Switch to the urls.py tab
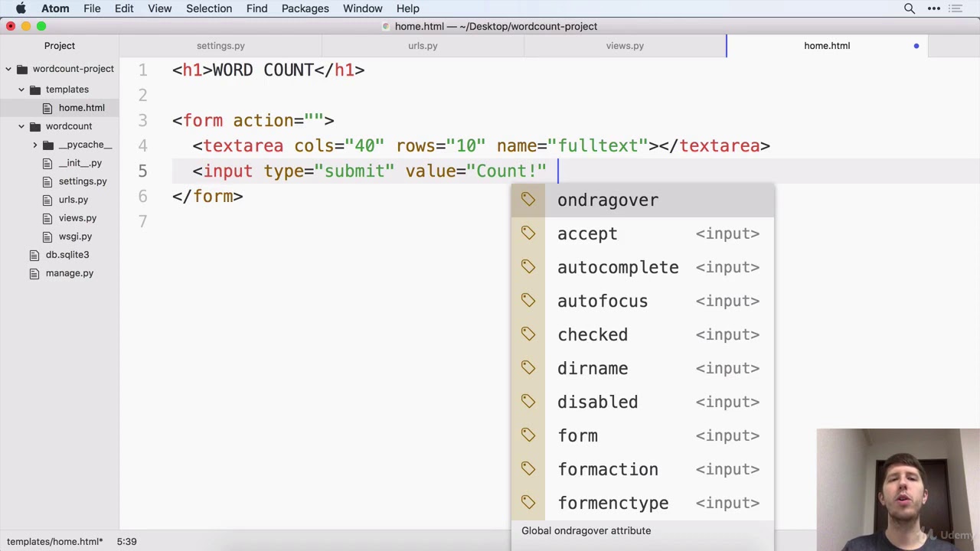 [x=423, y=46]
